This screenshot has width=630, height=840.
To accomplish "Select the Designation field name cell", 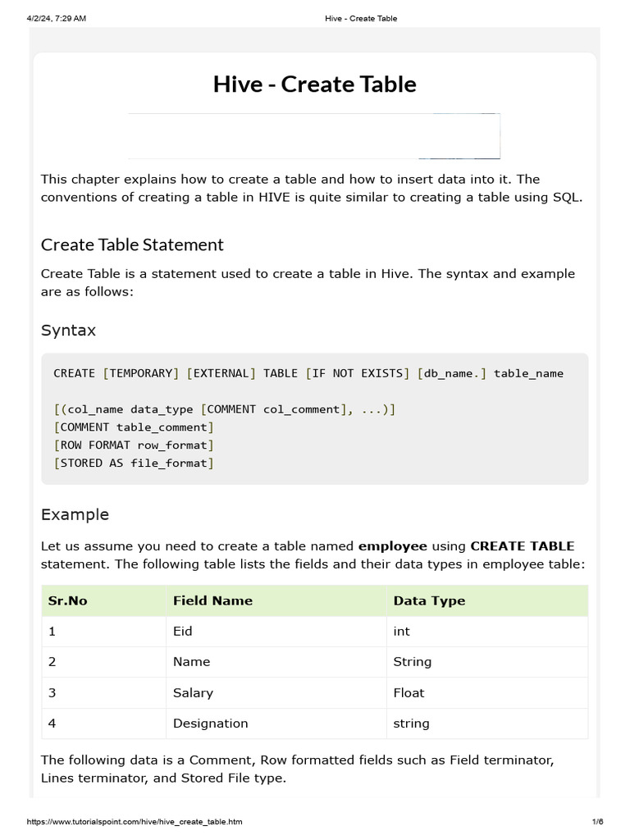I will click(210, 724).
